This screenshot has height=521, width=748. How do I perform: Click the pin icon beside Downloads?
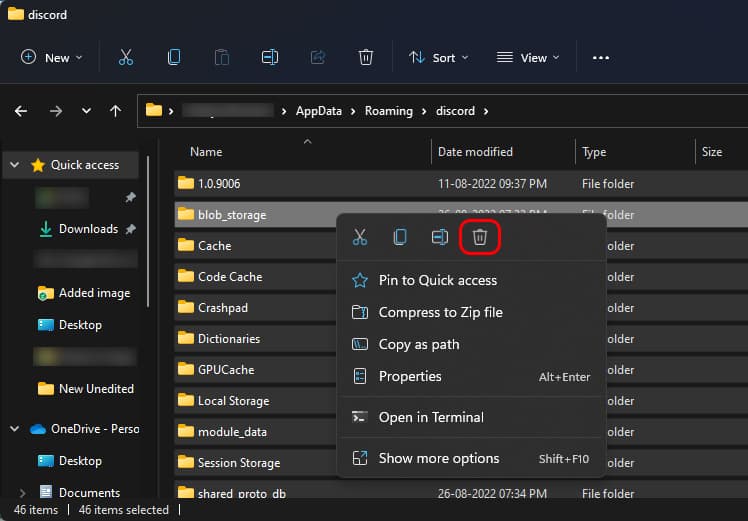click(x=130, y=229)
